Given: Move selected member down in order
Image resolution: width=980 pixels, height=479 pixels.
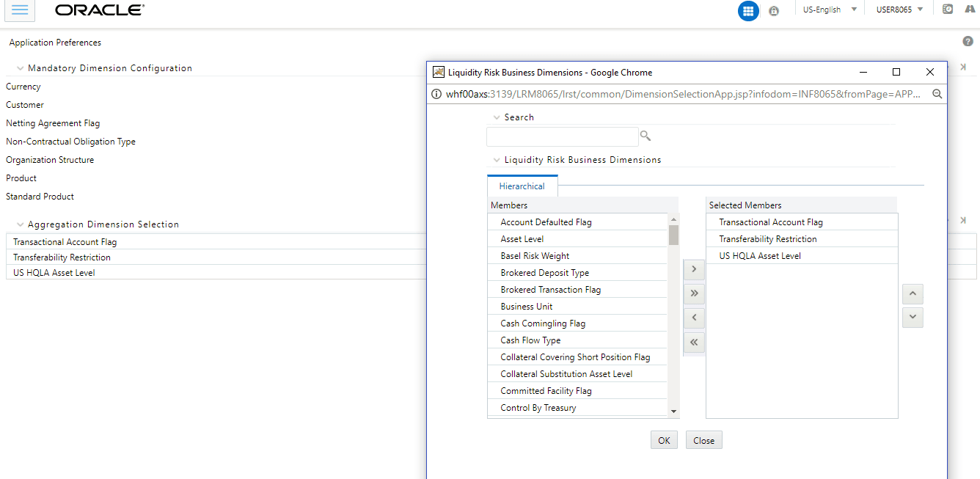Looking at the screenshot, I should pyautogui.click(x=913, y=318).
